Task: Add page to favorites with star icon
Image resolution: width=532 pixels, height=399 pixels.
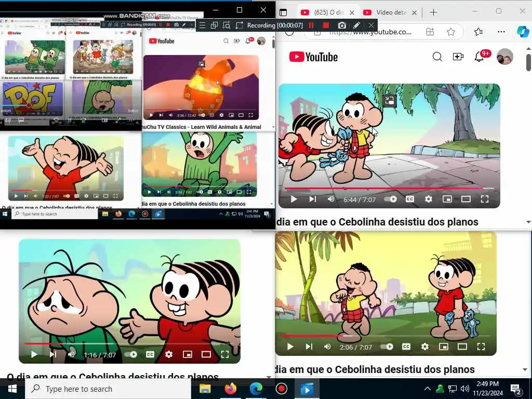Action: point(451,32)
